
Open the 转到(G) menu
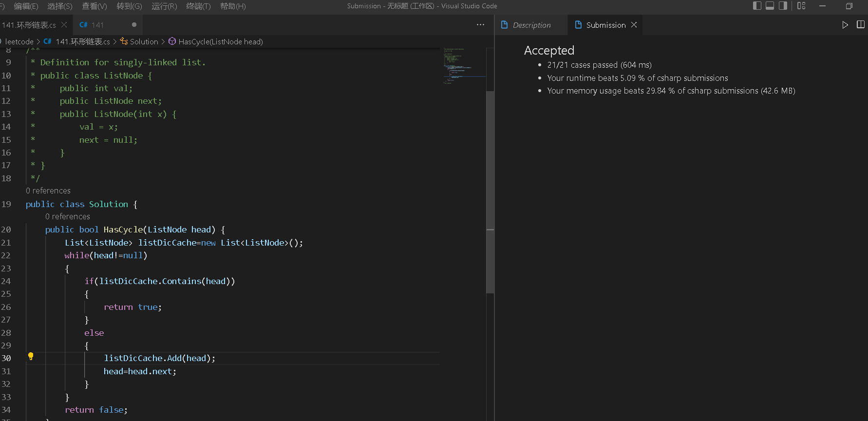(130, 6)
